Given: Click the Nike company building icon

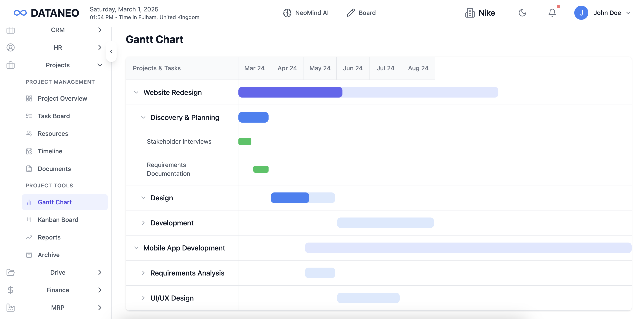Looking at the screenshot, I should 470,13.
